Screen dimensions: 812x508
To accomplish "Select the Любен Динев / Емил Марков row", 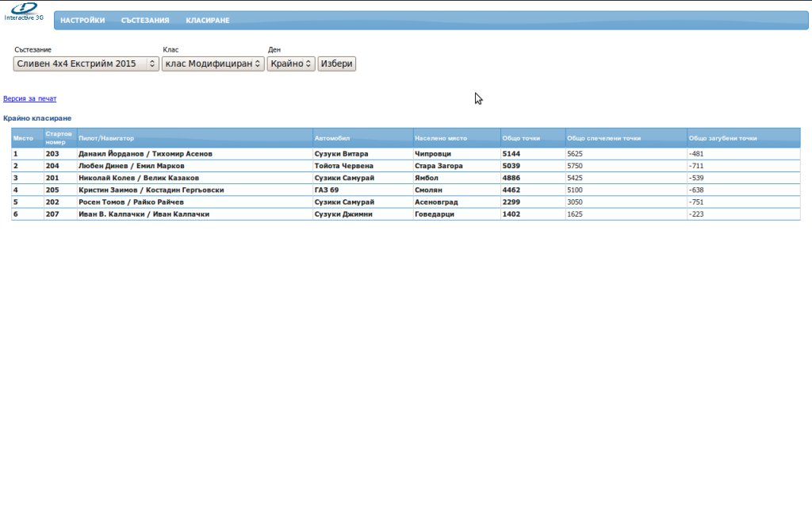I will point(406,166).
